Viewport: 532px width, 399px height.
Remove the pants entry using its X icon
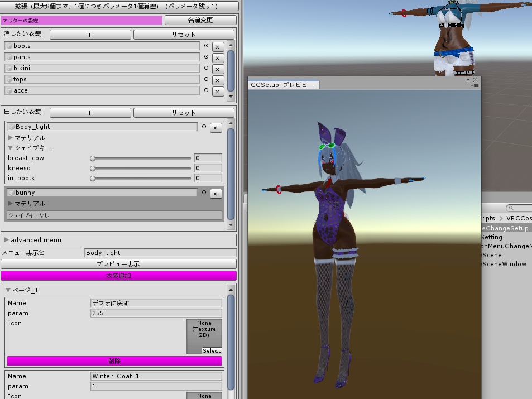pyautogui.click(x=217, y=57)
